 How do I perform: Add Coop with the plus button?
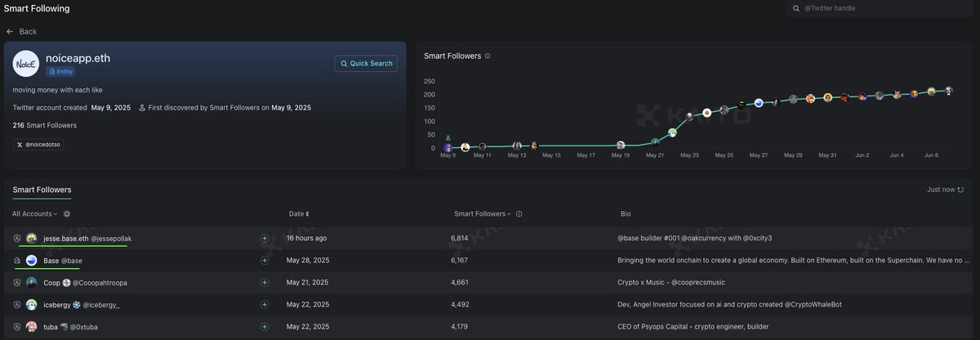point(265,282)
